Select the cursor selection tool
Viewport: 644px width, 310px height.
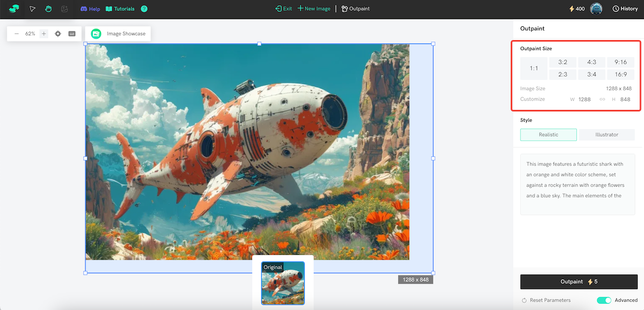(x=32, y=9)
